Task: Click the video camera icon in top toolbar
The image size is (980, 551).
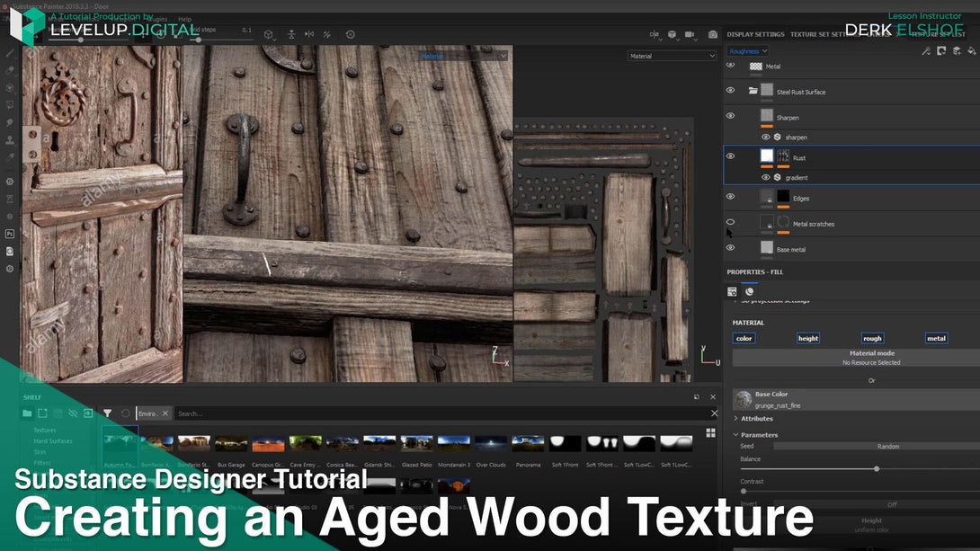Action: pyautogui.click(x=690, y=34)
